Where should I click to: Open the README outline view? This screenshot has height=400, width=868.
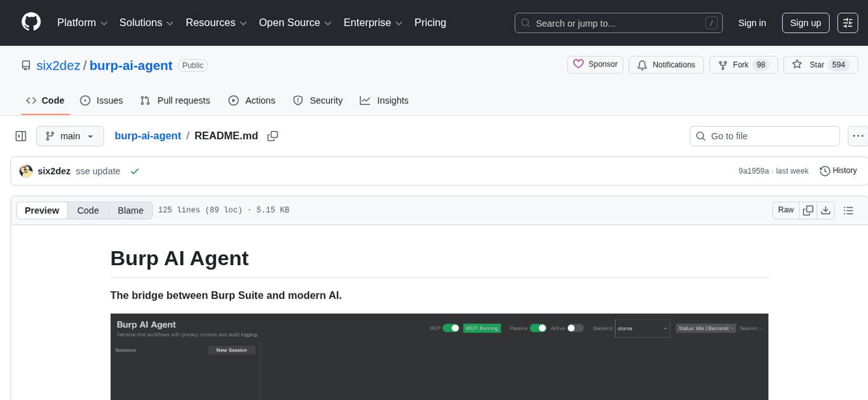[848, 210]
